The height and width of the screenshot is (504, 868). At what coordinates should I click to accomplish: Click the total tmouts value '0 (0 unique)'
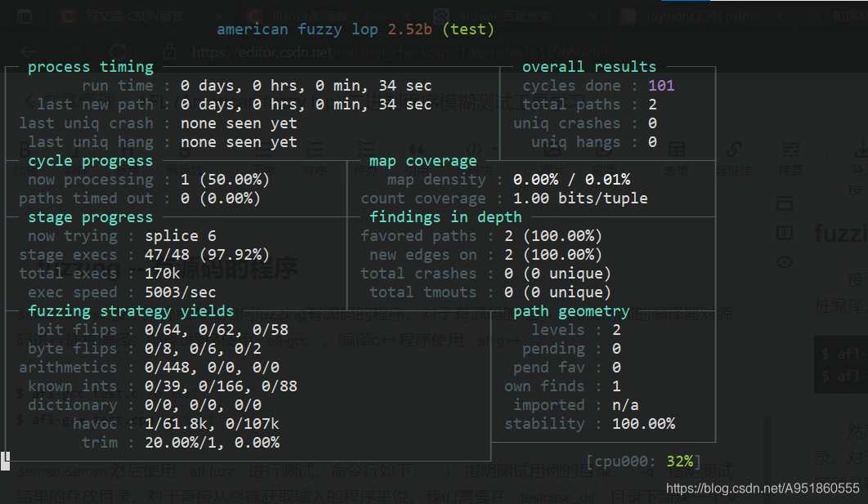[558, 292]
